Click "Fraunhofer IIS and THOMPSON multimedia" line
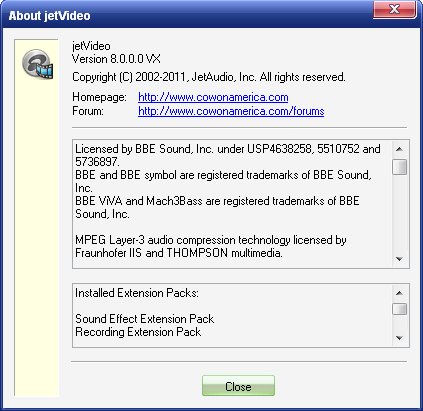Viewport: 423px width, 411px height. (x=179, y=253)
